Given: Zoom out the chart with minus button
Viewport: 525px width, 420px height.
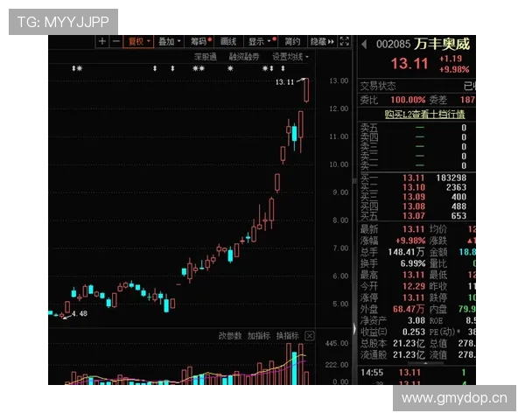Looking at the screenshot, I should (116, 41).
